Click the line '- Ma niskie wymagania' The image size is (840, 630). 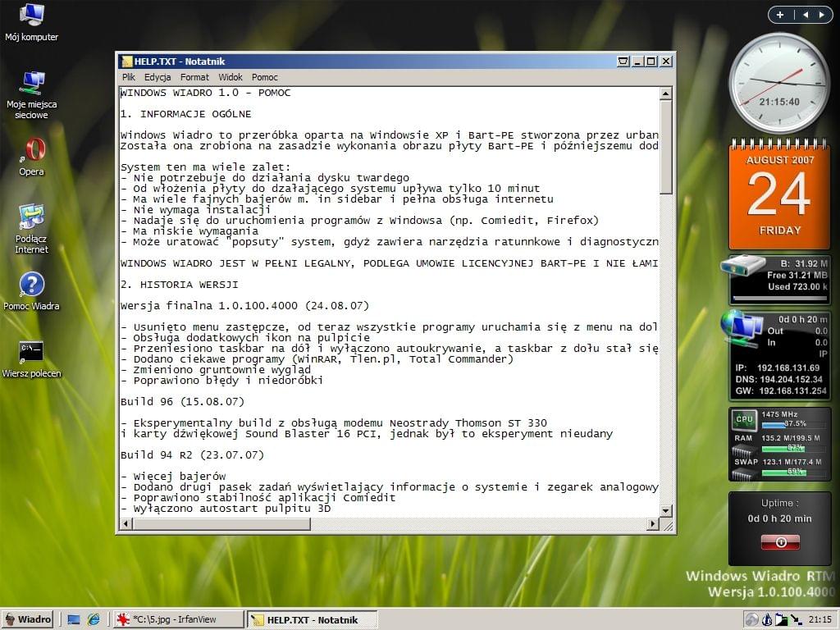[x=189, y=231]
